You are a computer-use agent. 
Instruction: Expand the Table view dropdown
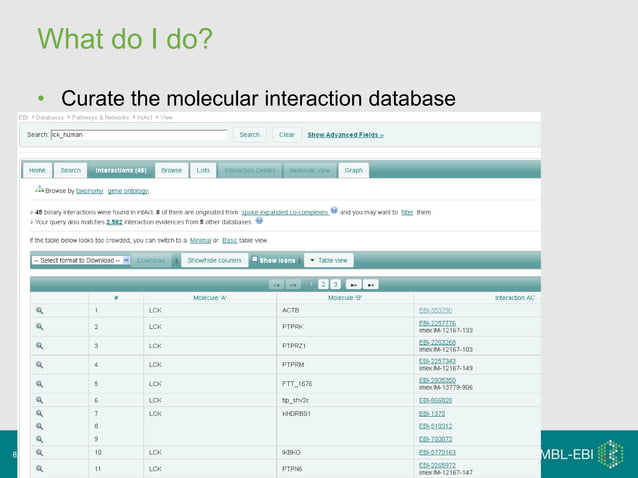point(329,260)
